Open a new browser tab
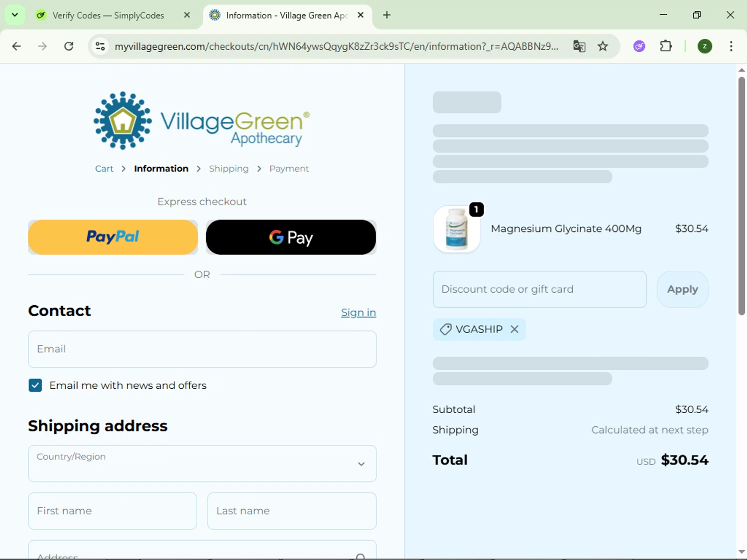Image resolution: width=747 pixels, height=560 pixels. [387, 15]
